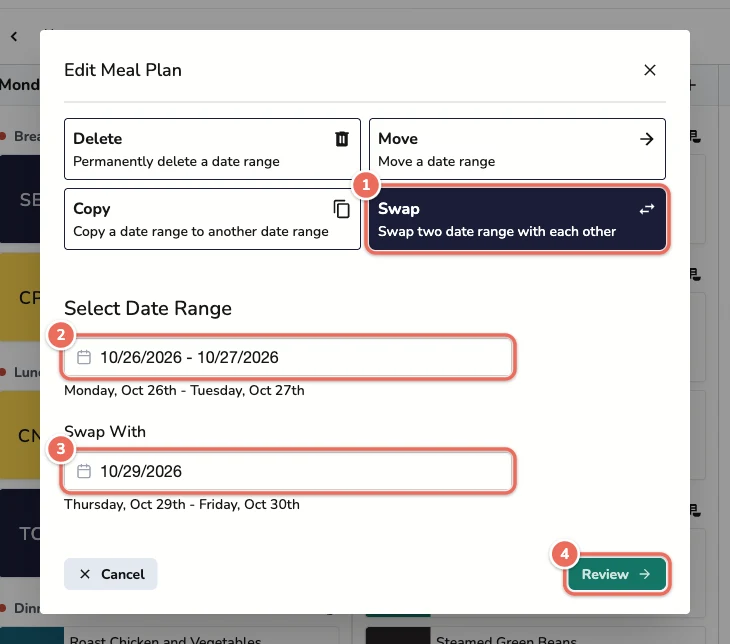The height and width of the screenshot is (644, 730).
Task: Click the back chevron behind the dialog
Action: [x=14, y=36]
